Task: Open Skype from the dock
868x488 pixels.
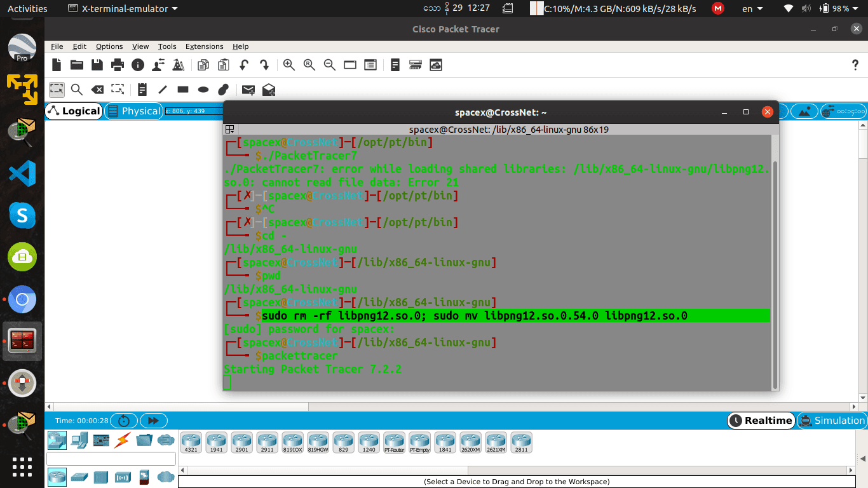Action: [22, 215]
